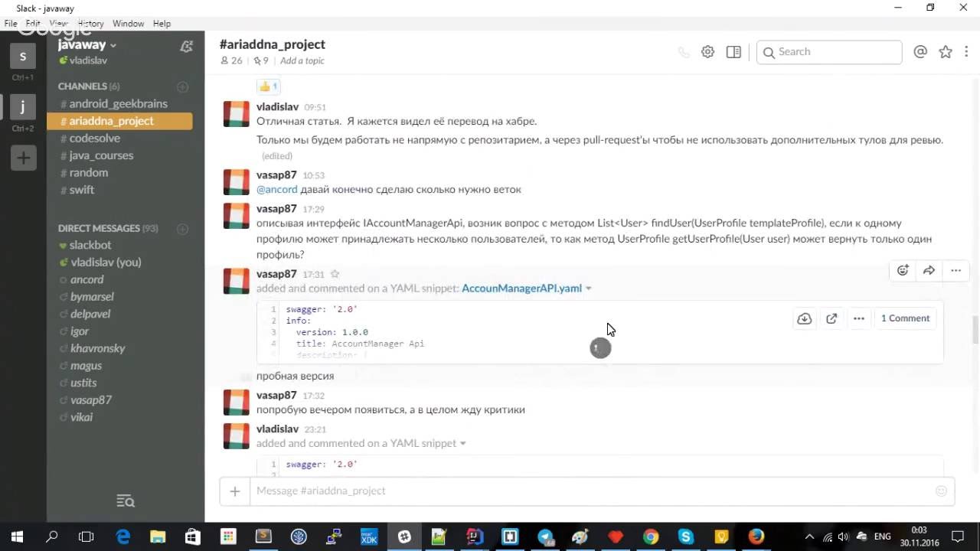
Task: Click 'Add a topic' in channel header
Action: (x=302, y=60)
